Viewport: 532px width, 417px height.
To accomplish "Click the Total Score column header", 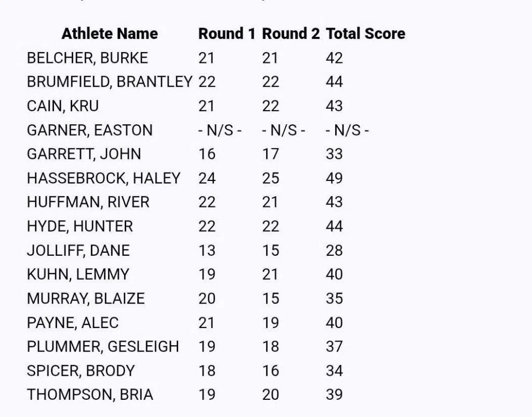I will click(365, 34).
